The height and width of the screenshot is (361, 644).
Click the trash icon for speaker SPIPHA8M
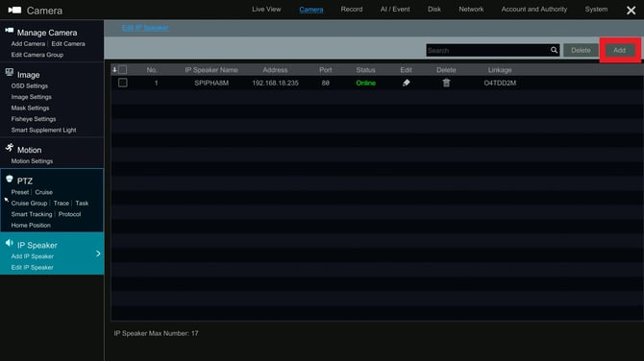click(x=446, y=83)
